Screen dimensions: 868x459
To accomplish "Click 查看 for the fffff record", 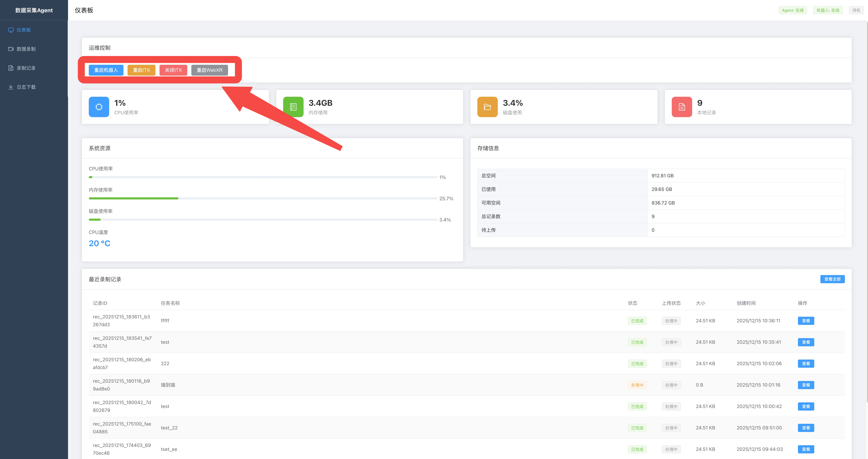I will 806,321.
